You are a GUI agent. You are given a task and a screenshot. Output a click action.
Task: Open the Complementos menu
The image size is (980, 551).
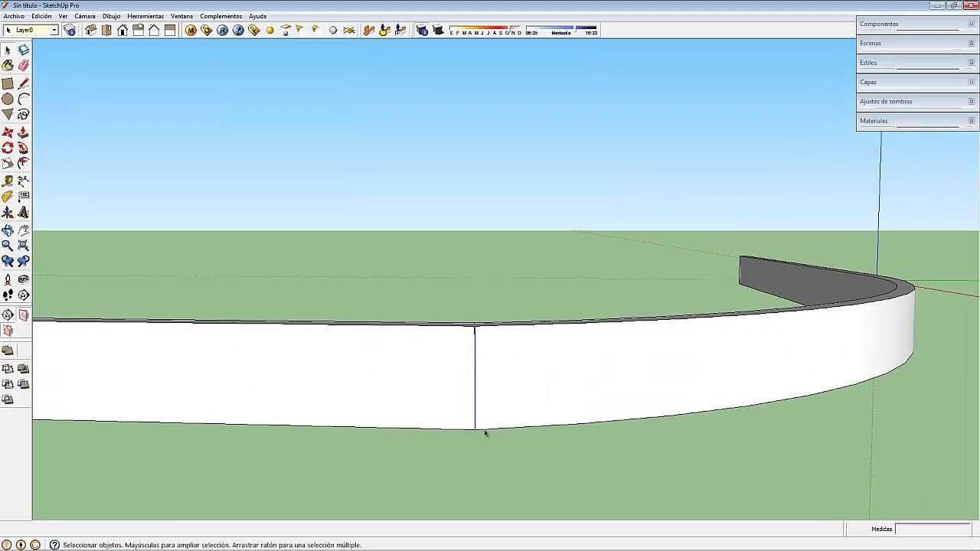220,16
